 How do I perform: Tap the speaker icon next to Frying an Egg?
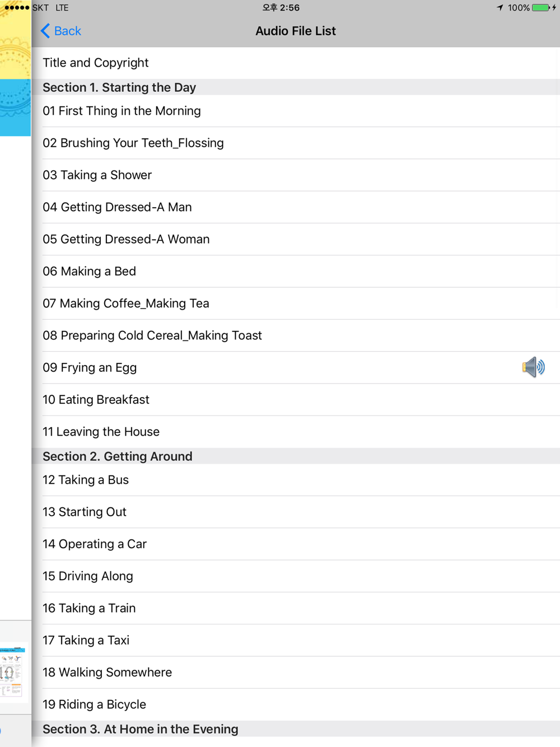533,367
